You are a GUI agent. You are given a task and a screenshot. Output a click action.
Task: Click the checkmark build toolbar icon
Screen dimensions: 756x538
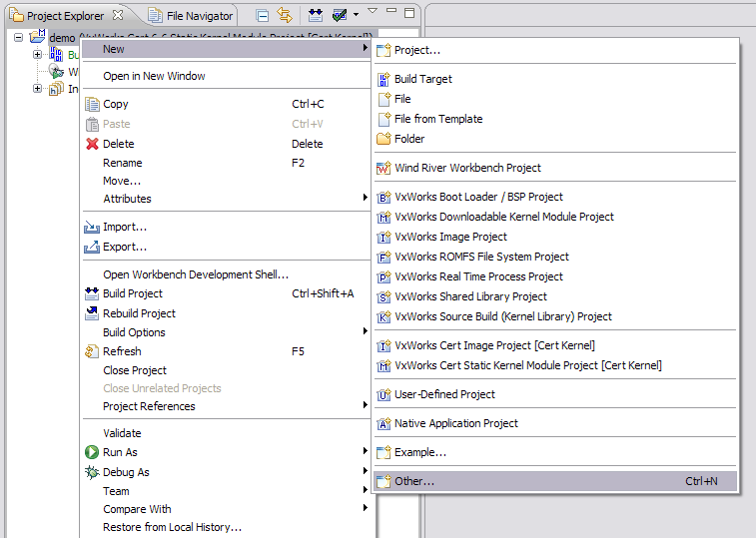340,15
